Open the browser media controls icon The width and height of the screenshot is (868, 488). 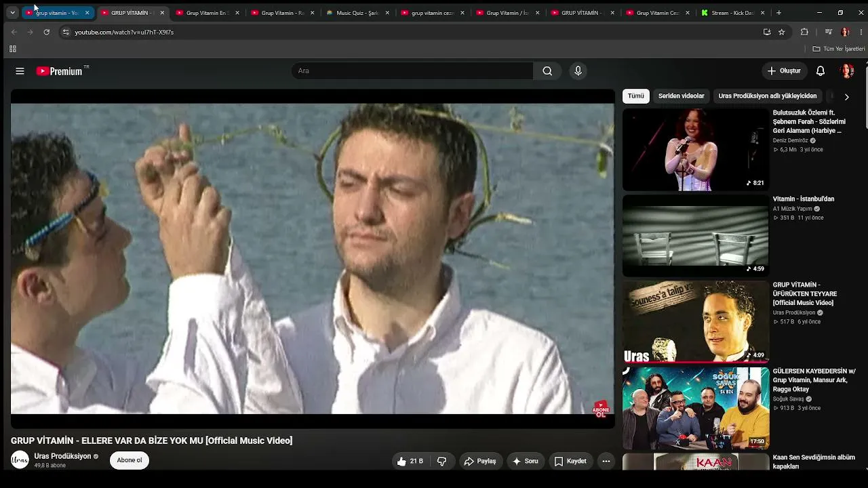828,32
